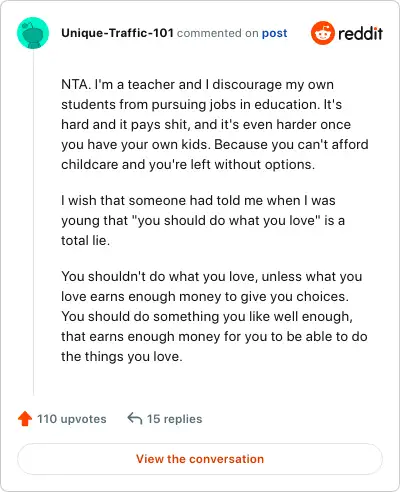Upvote using the orange arrow icon
The height and width of the screenshot is (492, 400).
tap(25, 419)
